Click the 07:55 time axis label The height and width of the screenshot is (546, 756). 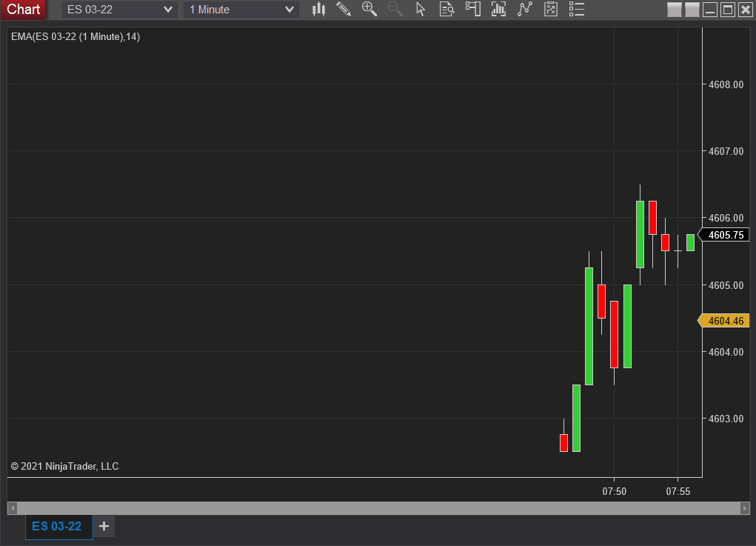point(678,491)
